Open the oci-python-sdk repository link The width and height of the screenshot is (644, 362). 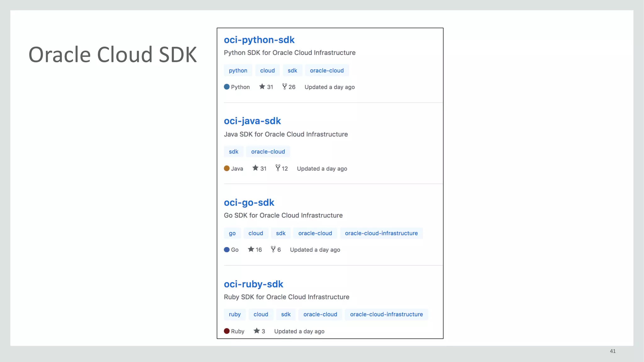click(x=259, y=40)
